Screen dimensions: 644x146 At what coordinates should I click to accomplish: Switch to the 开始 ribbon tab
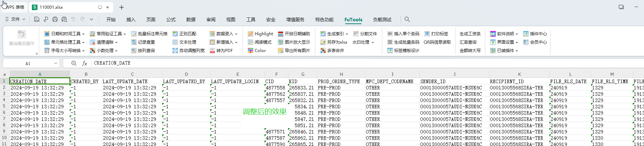point(111,20)
